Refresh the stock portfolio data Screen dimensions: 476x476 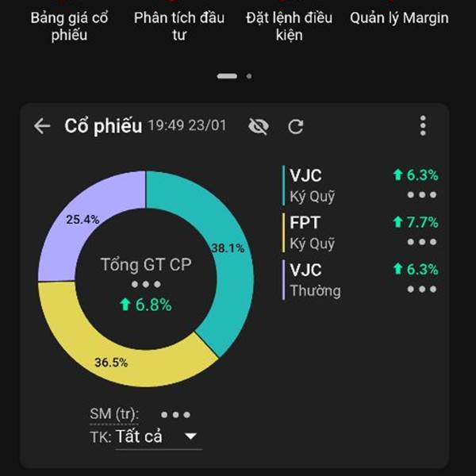click(x=296, y=126)
